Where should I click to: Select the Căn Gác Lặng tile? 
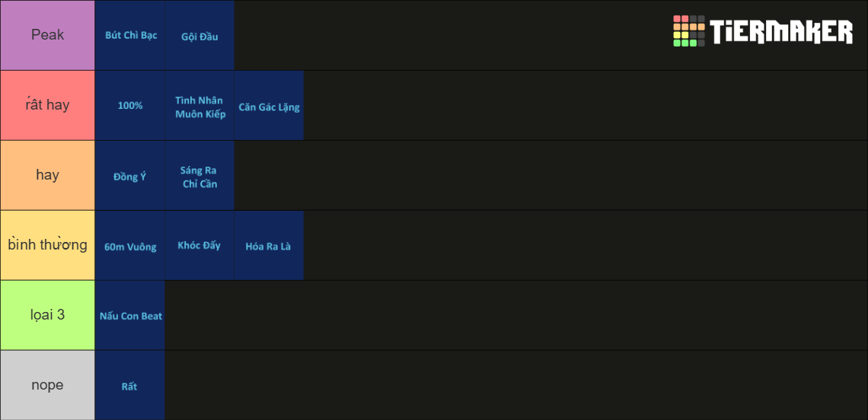(x=269, y=105)
